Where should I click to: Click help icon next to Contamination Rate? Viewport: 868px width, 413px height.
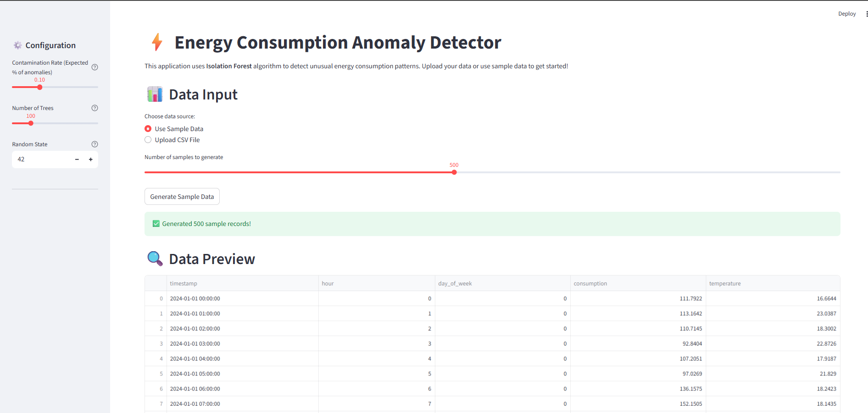(x=95, y=67)
